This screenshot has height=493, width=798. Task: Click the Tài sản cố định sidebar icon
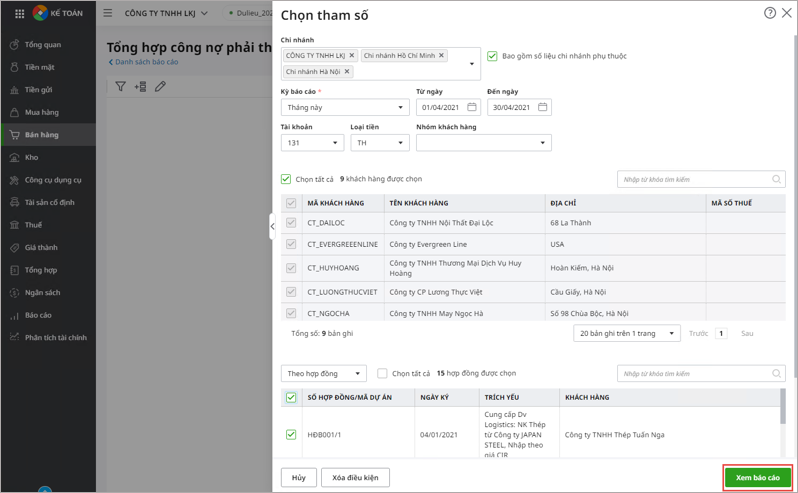tap(15, 202)
